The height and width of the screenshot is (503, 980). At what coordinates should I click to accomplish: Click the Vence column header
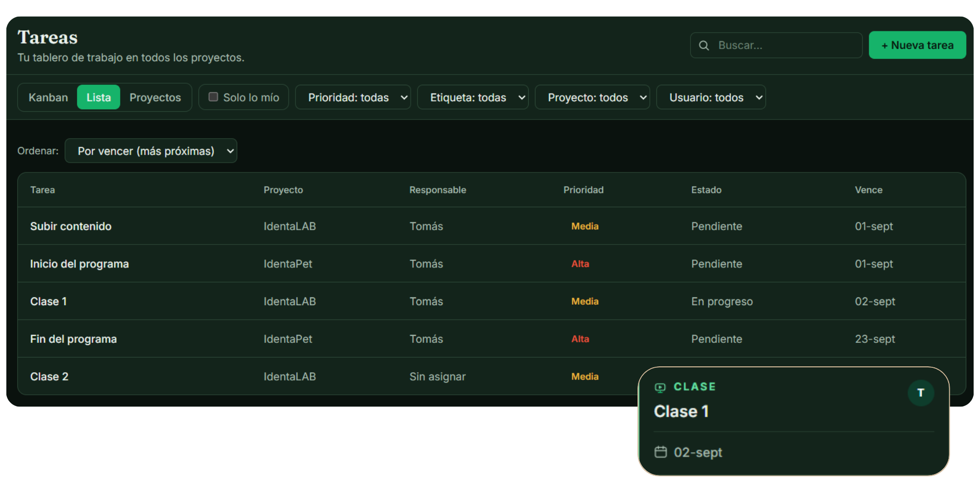868,190
